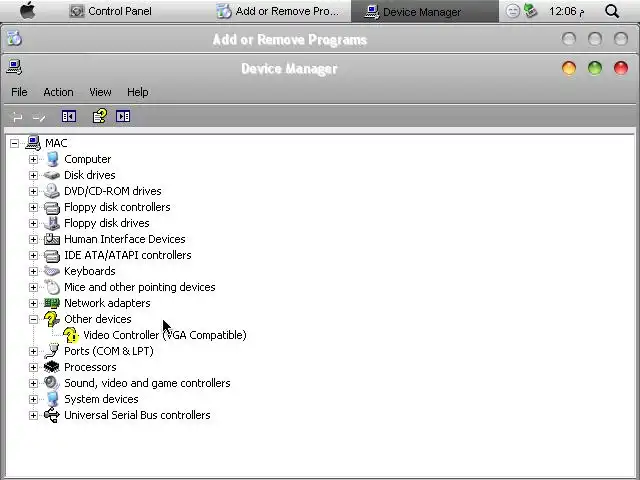Click the Disk drives icon
The width and height of the screenshot is (640, 480).
[52, 175]
